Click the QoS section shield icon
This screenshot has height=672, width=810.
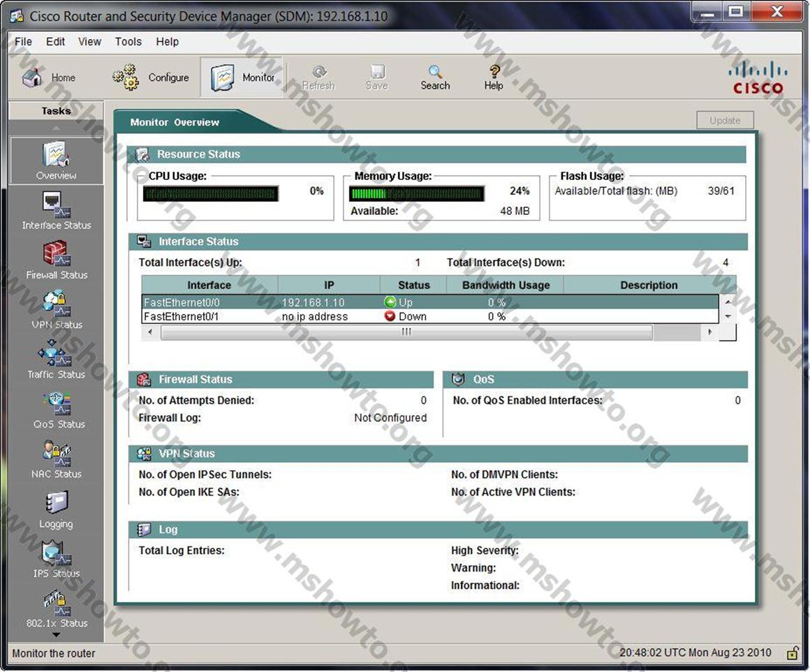[x=458, y=380]
